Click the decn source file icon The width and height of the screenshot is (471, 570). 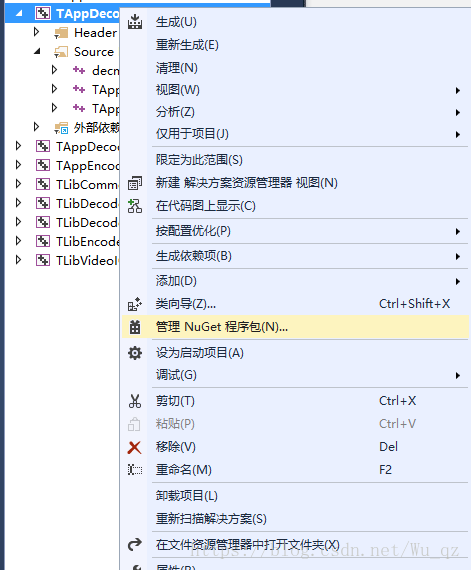click(x=79, y=70)
